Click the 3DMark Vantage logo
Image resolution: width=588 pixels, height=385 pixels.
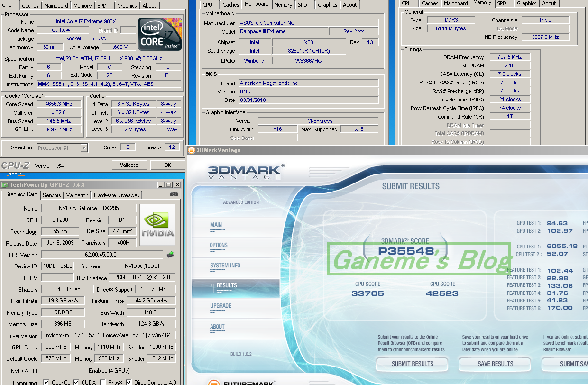tap(246, 171)
